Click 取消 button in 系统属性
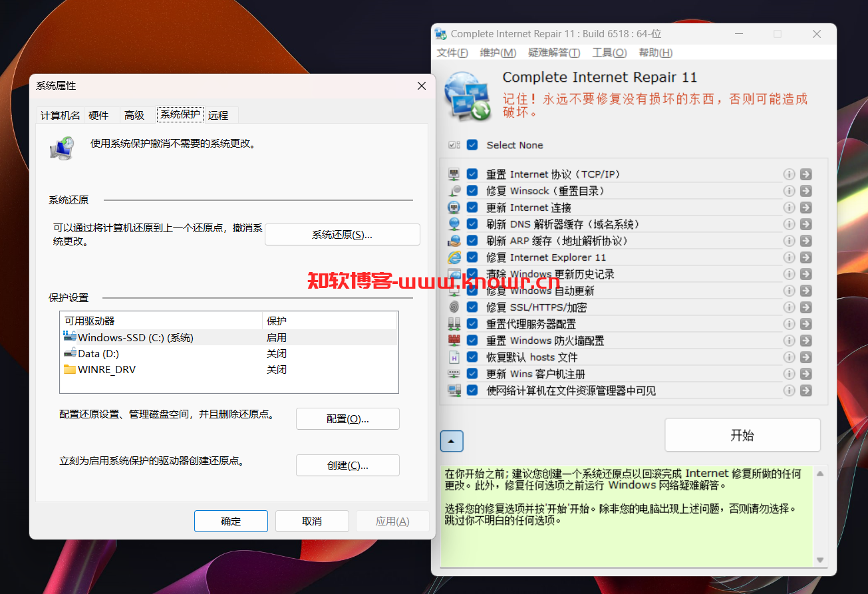This screenshot has width=868, height=594. (312, 521)
